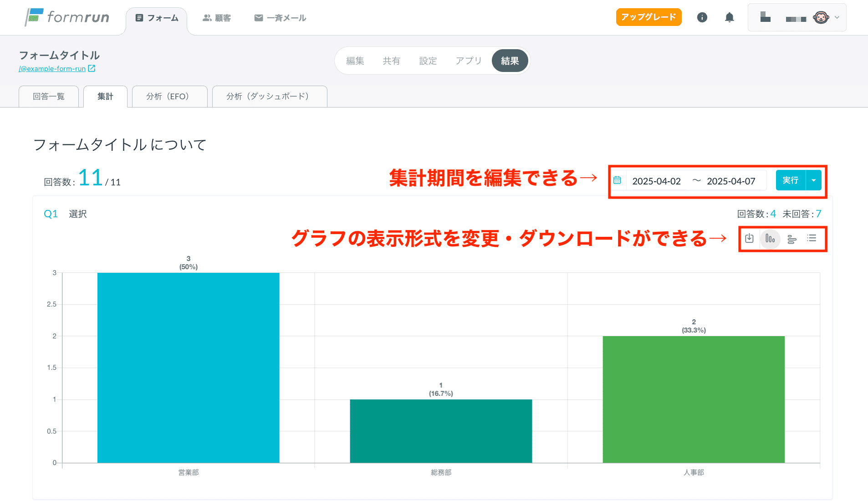Click the info (i) icon in the header
Screen dimensions: 868x501
point(702,17)
